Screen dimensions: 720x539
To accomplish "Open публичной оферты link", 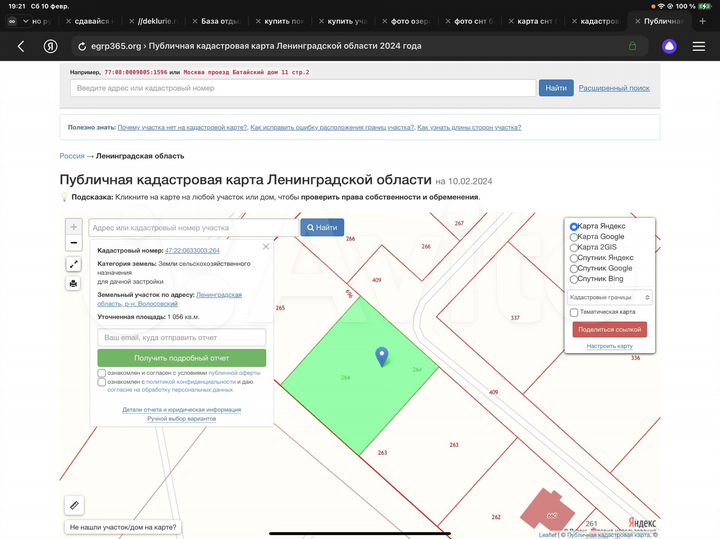I will (x=234, y=373).
